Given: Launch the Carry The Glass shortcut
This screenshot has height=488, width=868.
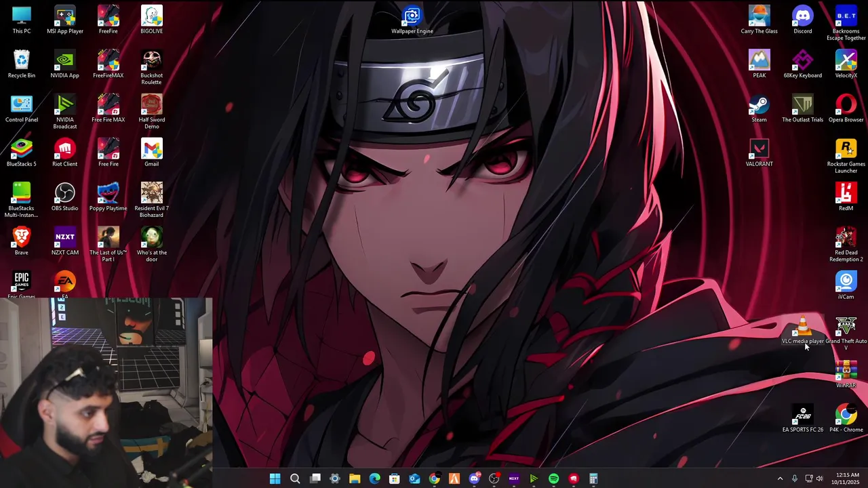Looking at the screenshot, I should [x=759, y=20].
